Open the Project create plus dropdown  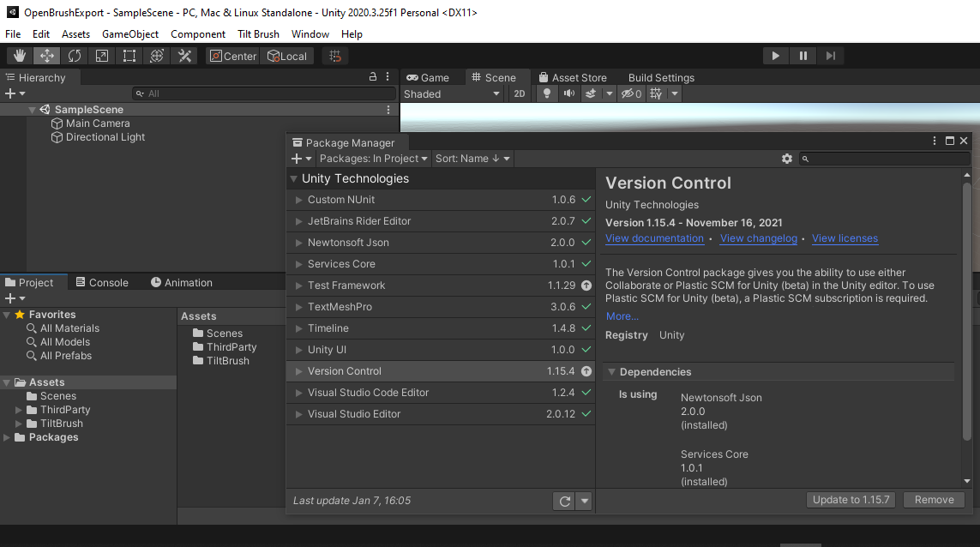[15, 298]
